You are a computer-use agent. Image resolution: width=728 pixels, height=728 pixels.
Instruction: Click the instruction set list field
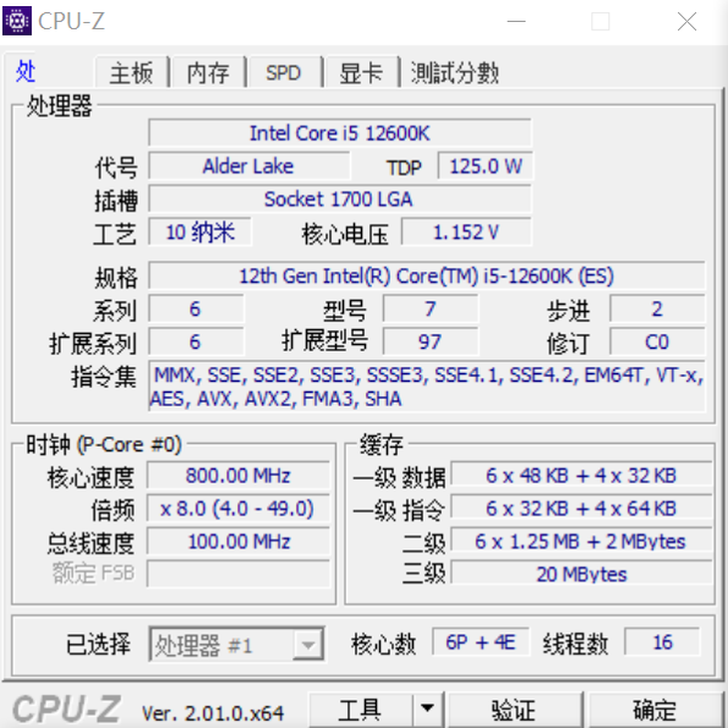427,387
